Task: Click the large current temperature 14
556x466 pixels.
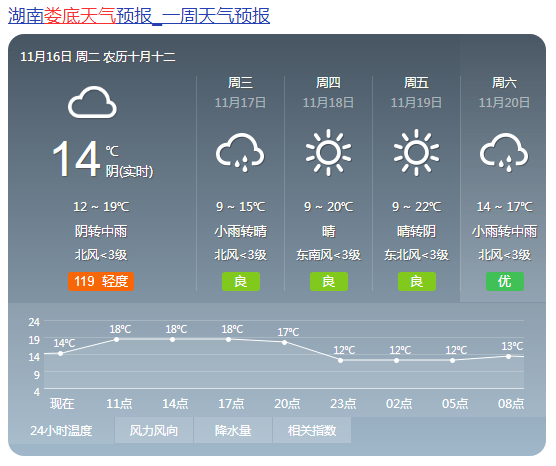Action: coord(76,159)
